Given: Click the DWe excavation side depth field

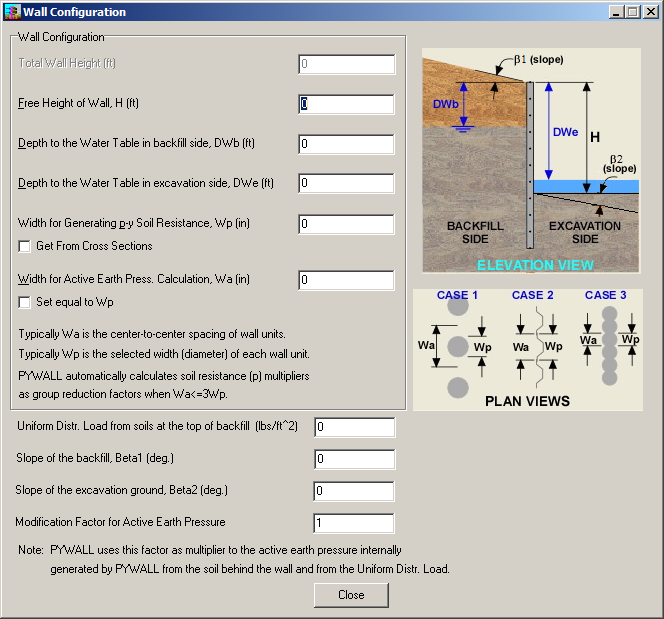Looking at the screenshot, I should pyautogui.click(x=346, y=183).
